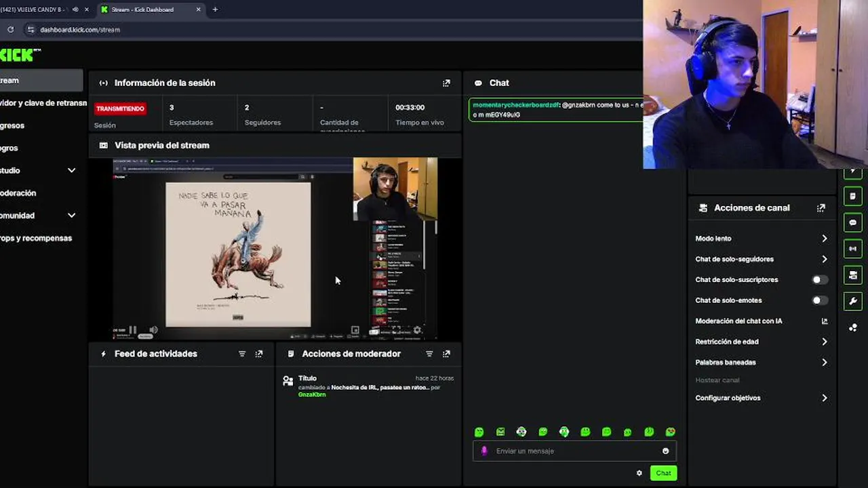Viewport: 868px width, 488px height.
Task: Toggle Chat de solo-emotes switch
Action: pyautogui.click(x=820, y=300)
